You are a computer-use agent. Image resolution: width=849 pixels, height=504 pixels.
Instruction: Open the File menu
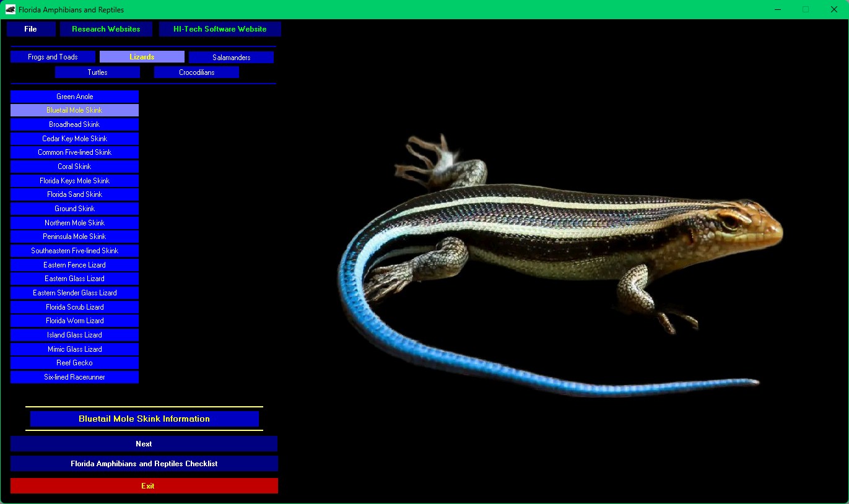(x=31, y=29)
